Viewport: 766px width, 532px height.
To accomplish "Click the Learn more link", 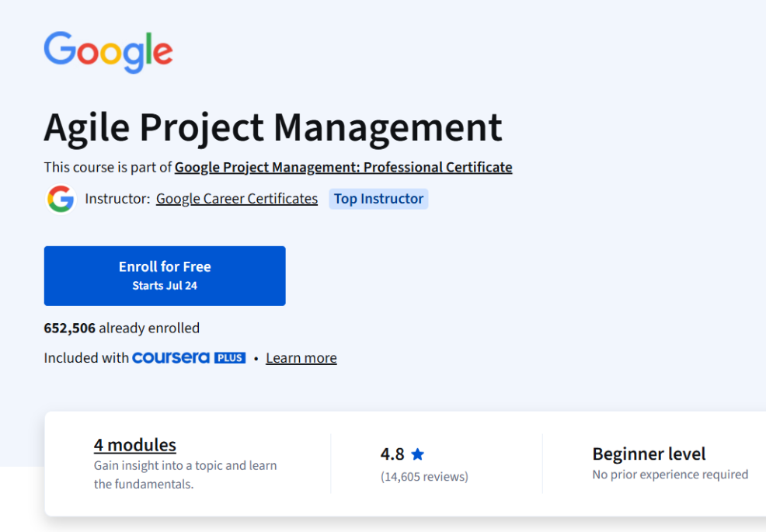I will click(x=301, y=358).
